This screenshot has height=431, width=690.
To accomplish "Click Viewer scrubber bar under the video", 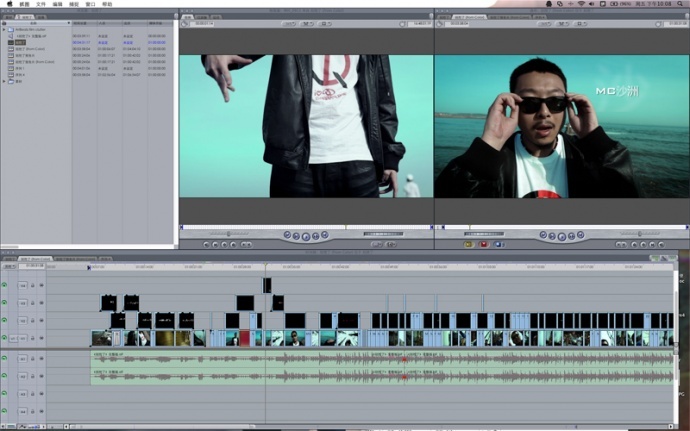I will pos(306,227).
